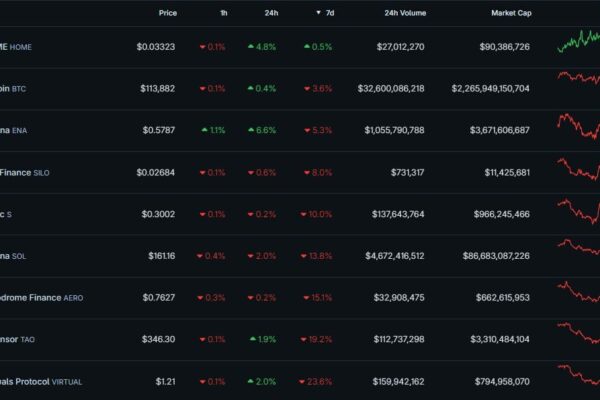
Task: Click the $86,683,087,226 market cap value
Action: click(x=496, y=256)
